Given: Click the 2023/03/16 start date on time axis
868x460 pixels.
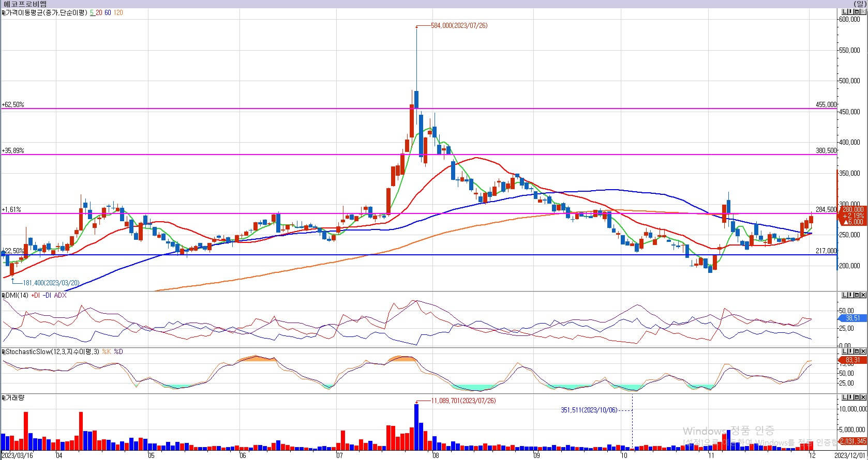Looking at the screenshot, I should [17, 455].
